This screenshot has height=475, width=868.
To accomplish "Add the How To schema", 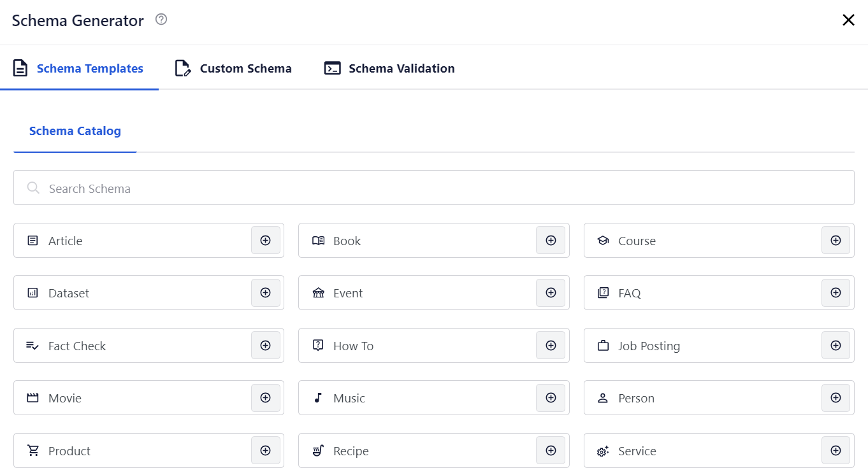I will pyautogui.click(x=550, y=345).
